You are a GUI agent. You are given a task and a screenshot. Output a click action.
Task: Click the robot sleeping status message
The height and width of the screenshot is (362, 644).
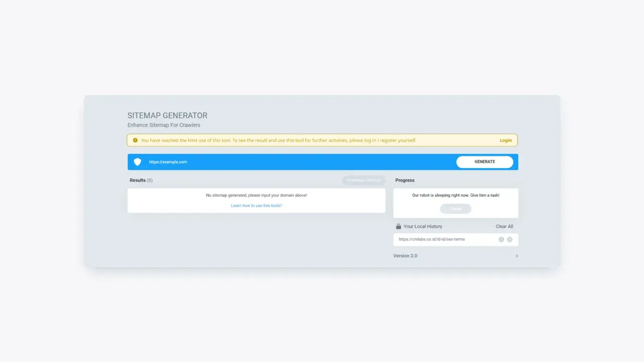click(456, 195)
